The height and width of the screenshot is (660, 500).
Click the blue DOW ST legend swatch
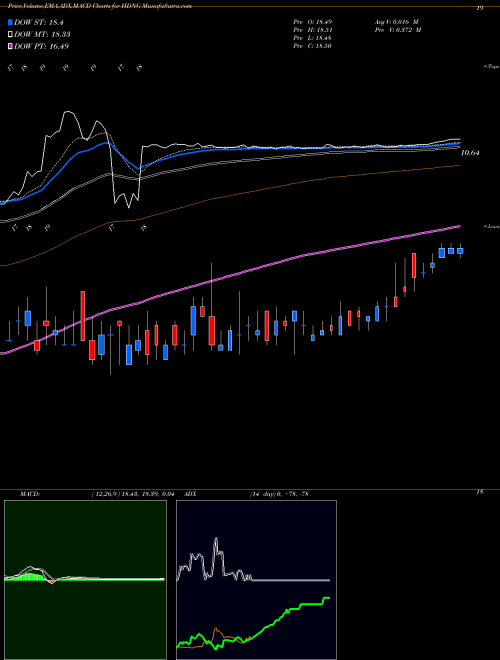click(x=11, y=22)
